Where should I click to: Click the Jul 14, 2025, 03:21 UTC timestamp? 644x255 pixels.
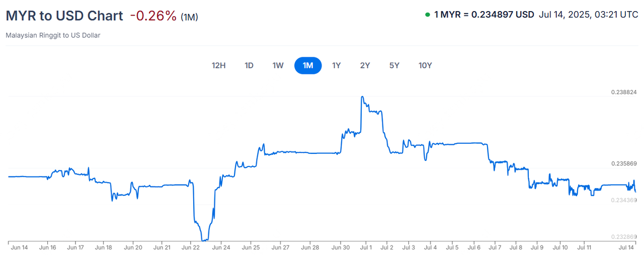pos(588,15)
